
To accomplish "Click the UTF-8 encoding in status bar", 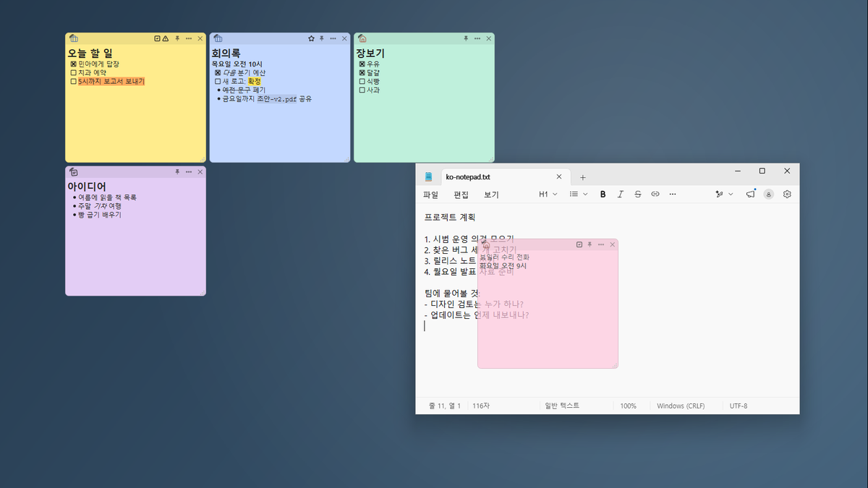I will click(x=739, y=406).
